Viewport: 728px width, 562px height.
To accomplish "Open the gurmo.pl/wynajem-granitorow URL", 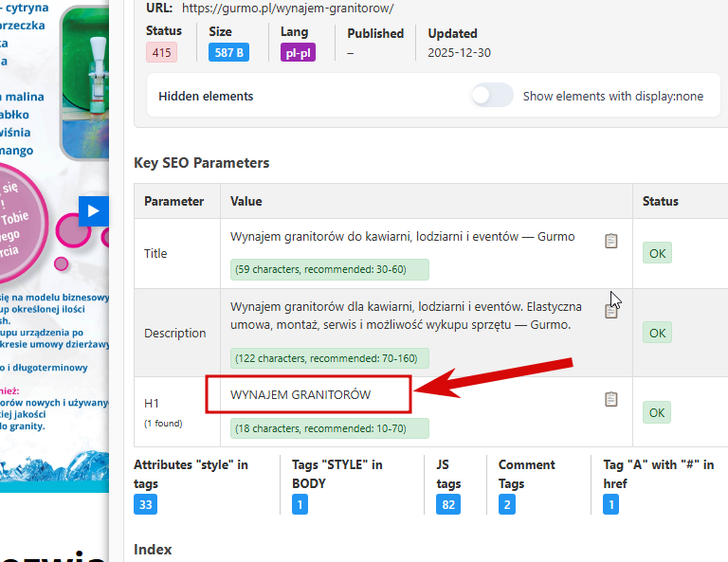I will coord(287,8).
